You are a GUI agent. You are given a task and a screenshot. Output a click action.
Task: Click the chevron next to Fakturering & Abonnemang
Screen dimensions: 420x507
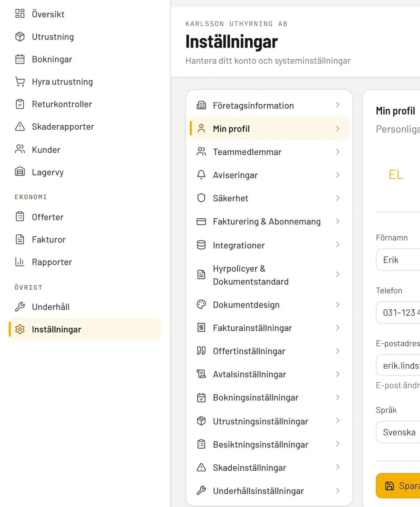pyautogui.click(x=337, y=221)
